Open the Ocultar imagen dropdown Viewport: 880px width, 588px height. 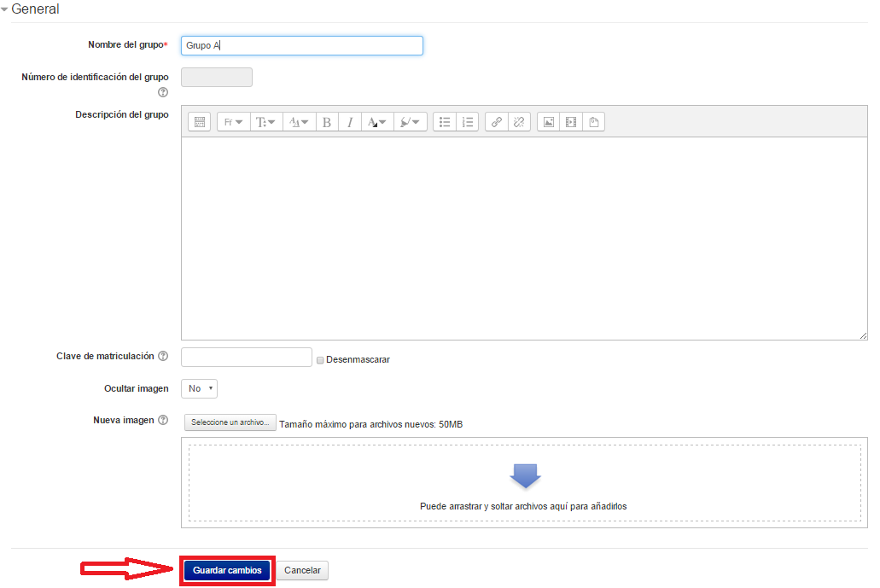[x=200, y=388]
